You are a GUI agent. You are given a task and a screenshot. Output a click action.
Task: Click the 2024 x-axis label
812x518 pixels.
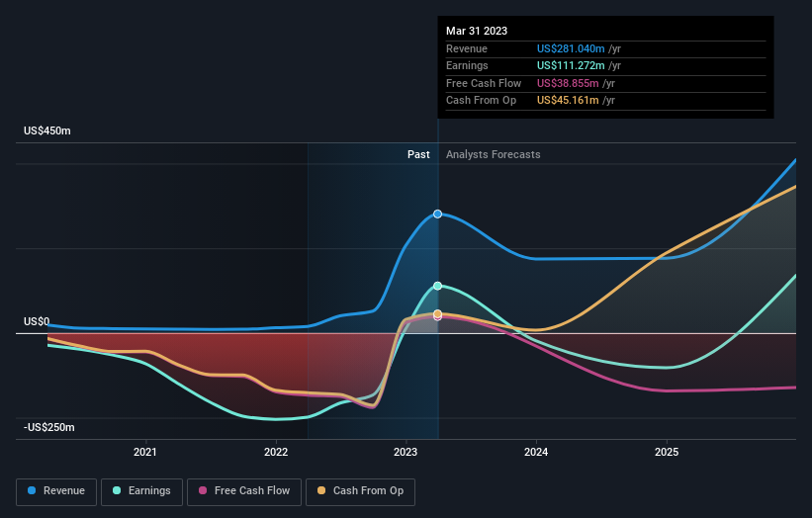[536, 452]
